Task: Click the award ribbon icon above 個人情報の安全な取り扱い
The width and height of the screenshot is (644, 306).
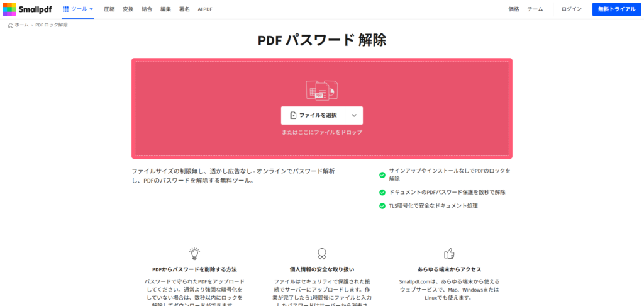Action: tap(321, 253)
